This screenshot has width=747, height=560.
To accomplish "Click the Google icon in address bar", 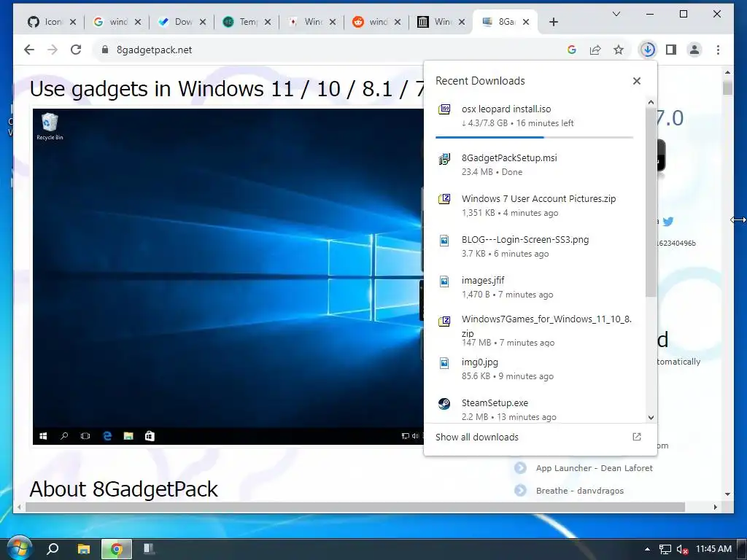I will 572,50.
